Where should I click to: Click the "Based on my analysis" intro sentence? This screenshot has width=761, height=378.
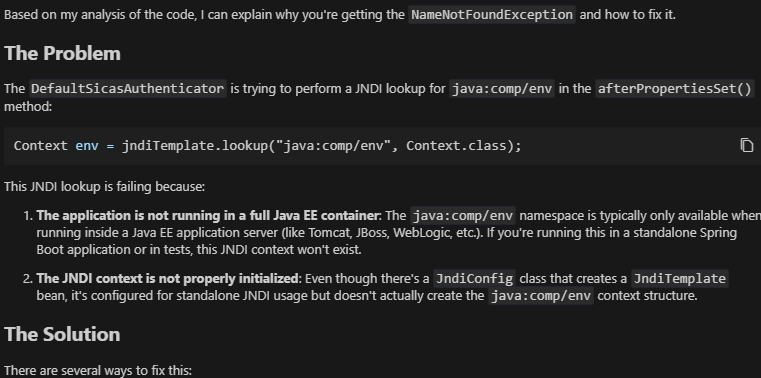[x=340, y=15]
